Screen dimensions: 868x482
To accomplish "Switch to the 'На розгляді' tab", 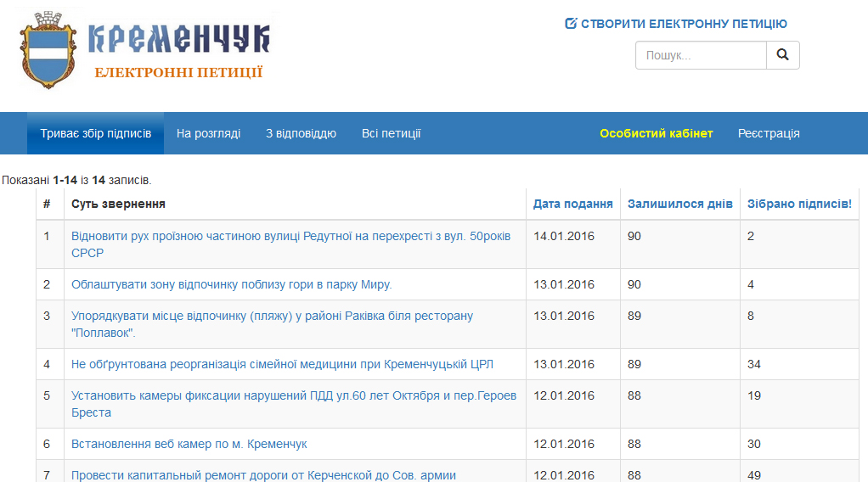I will 208,133.
